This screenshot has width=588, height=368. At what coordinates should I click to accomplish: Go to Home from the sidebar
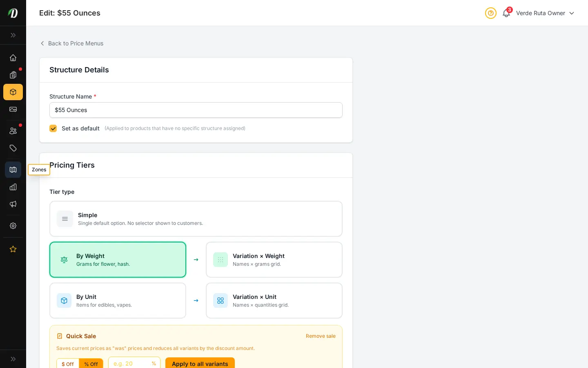(x=13, y=58)
